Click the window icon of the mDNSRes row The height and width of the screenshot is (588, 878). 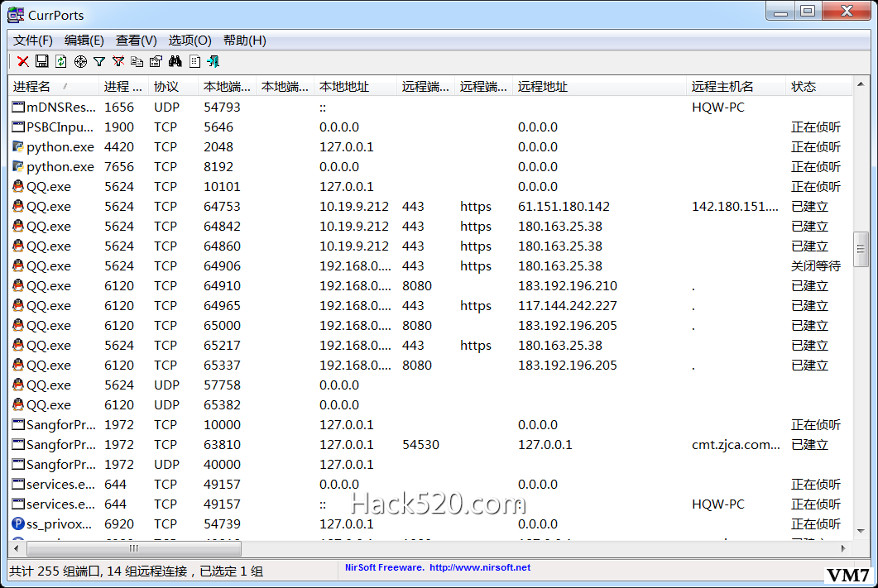pos(18,107)
